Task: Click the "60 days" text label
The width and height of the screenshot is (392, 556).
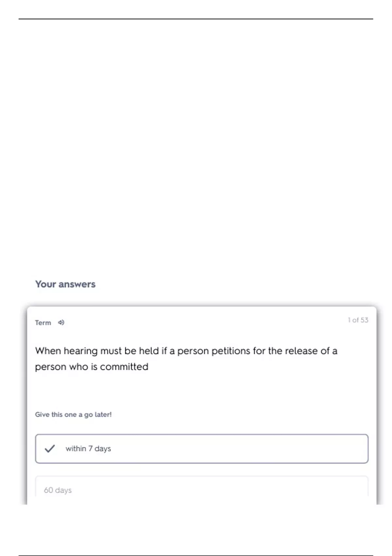Action: [x=58, y=490]
